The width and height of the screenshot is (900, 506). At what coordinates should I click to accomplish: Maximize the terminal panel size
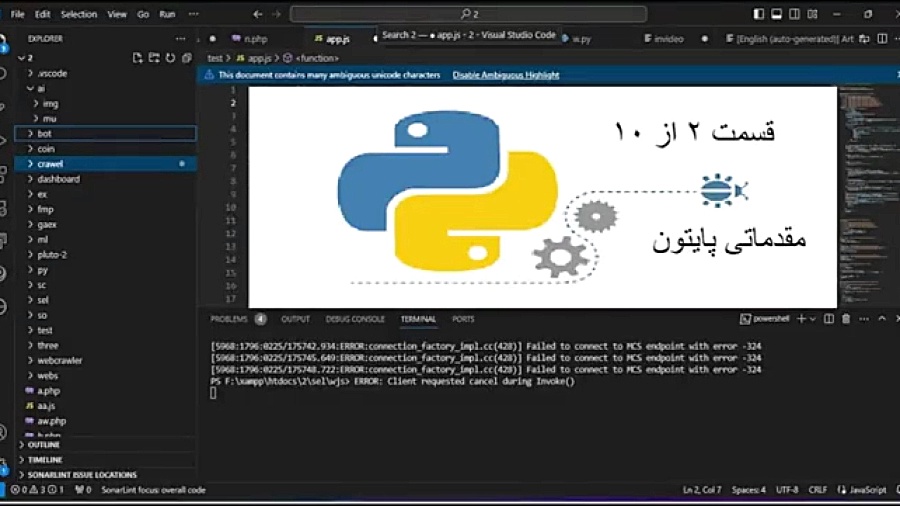coord(882,319)
